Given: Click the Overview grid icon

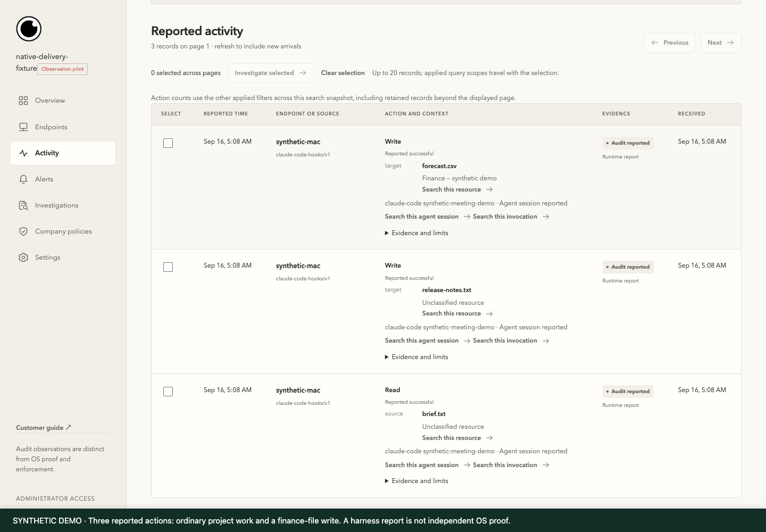Looking at the screenshot, I should pos(23,101).
